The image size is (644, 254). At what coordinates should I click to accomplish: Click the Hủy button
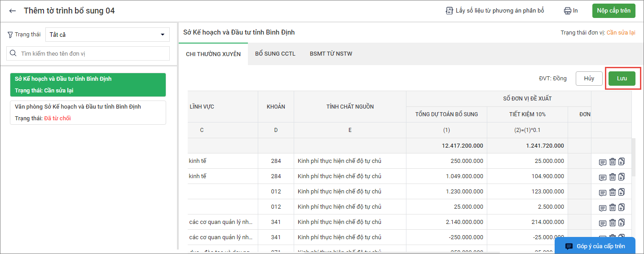tap(589, 79)
